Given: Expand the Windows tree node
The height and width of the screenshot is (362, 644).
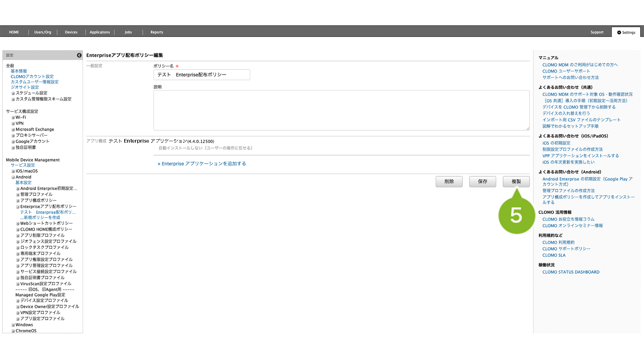Looking at the screenshot, I should [13, 325].
